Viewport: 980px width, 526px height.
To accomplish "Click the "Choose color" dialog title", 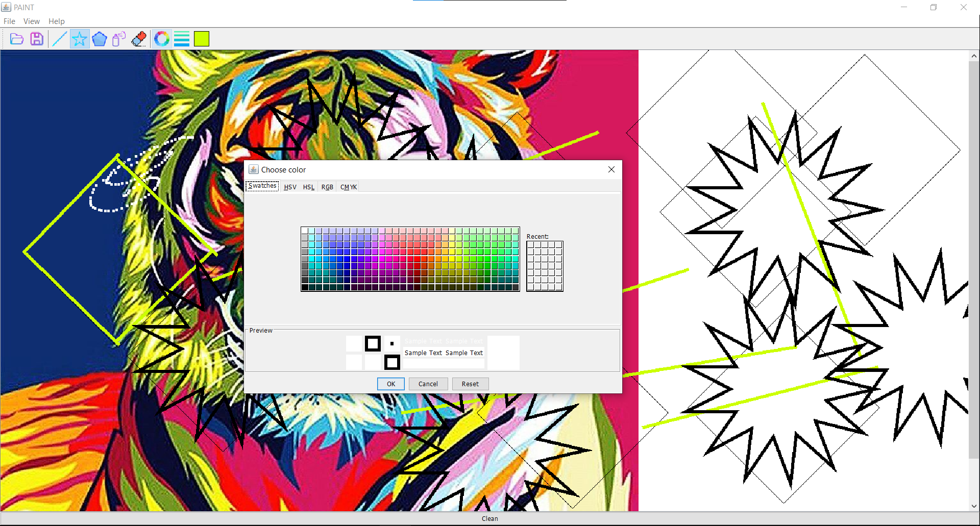I will [x=283, y=170].
